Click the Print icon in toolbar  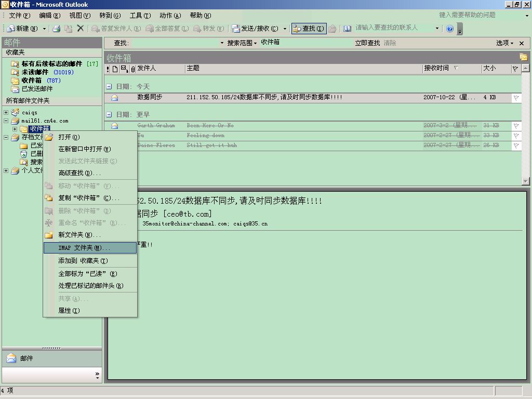point(56,29)
